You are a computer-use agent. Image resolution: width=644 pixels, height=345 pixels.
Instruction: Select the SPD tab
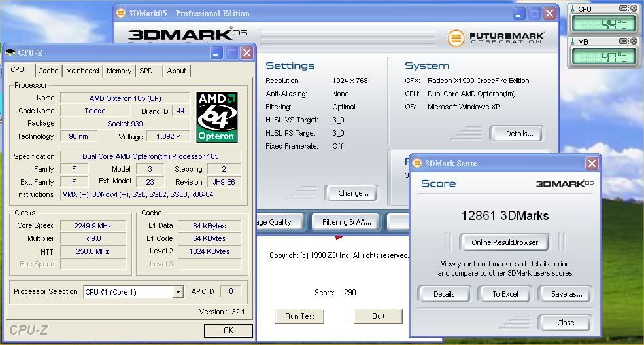tap(146, 71)
